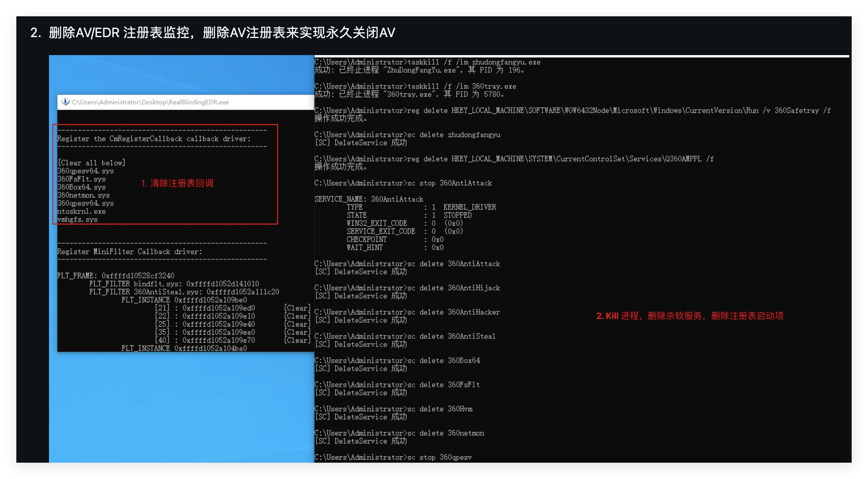This screenshot has height=479, width=868.
Task: Select the 'sc stop 360qpesv' command
Action: (440, 457)
